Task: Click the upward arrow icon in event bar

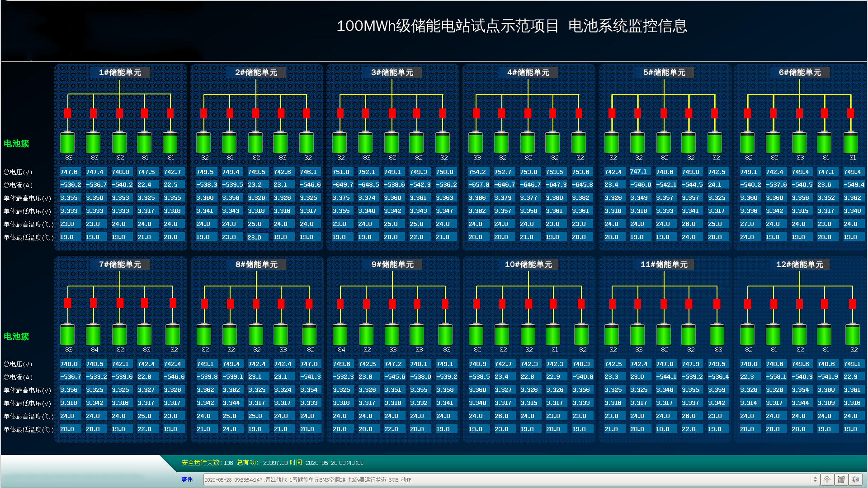Action: pyautogui.click(x=827, y=479)
